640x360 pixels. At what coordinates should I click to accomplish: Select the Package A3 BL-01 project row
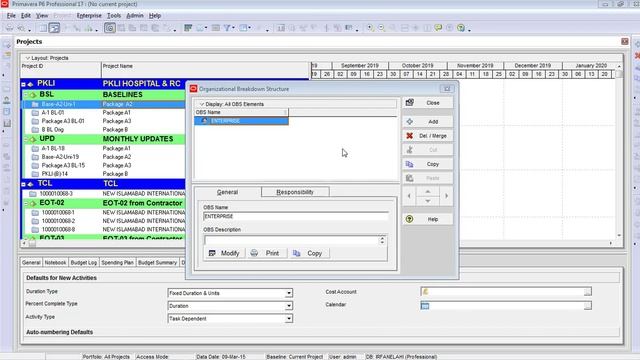[x=103, y=121]
